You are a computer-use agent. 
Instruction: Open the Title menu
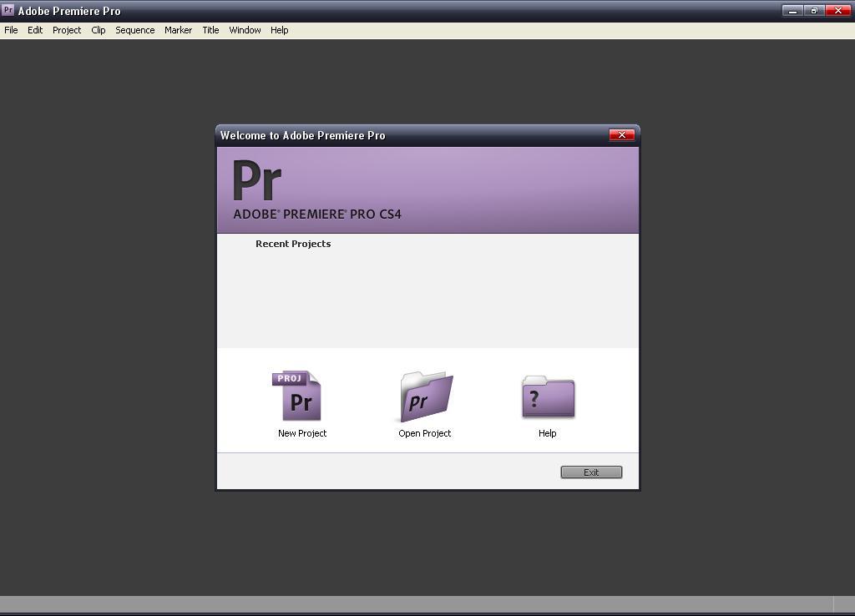click(210, 30)
